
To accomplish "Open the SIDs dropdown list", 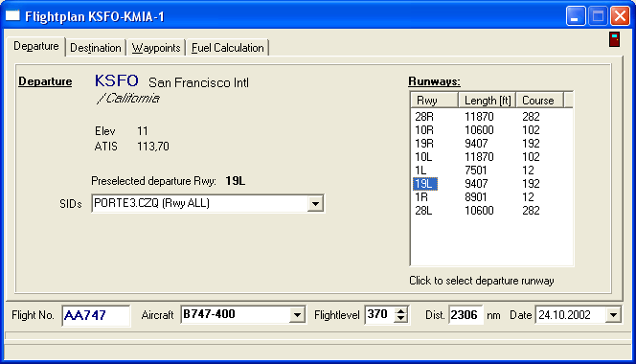I will click(x=315, y=203).
